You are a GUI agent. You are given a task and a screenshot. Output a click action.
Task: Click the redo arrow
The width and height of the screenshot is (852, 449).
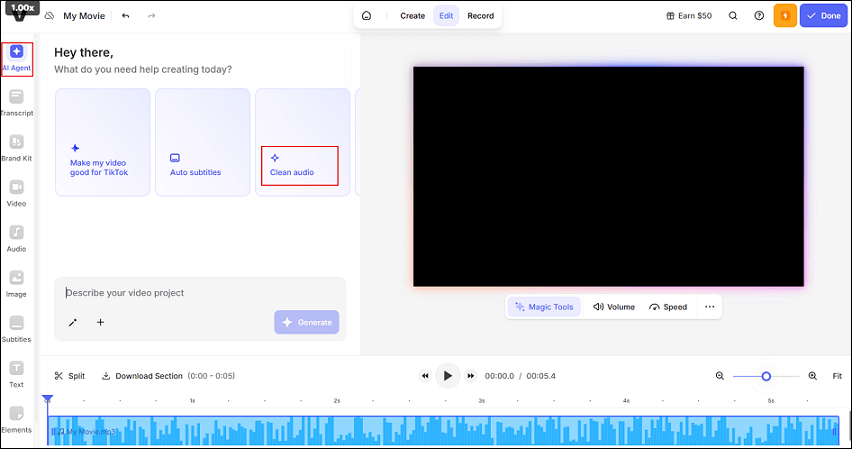pos(152,16)
